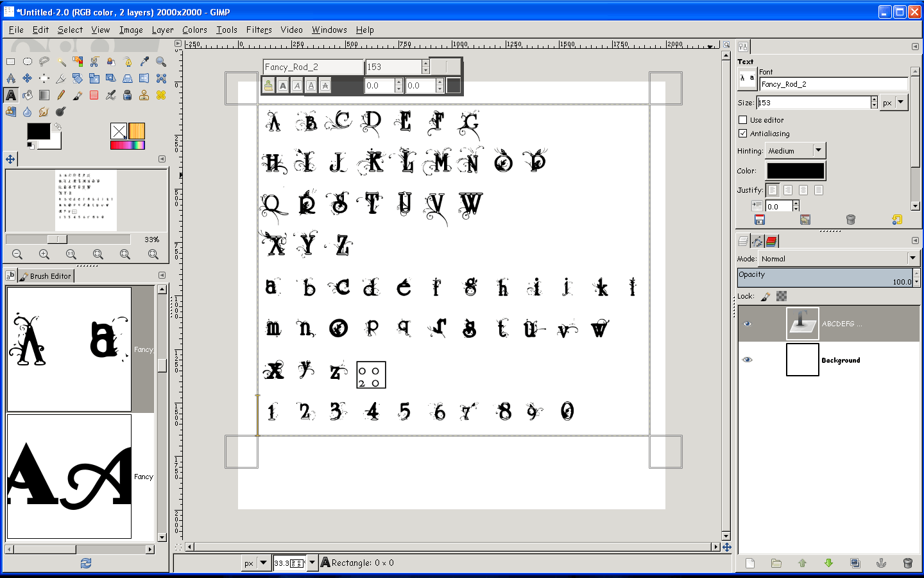This screenshot has height=578, width=924.
Task: Click the Fancy_Rod_2 font field in Text options
Action: (x=834, y=84)
